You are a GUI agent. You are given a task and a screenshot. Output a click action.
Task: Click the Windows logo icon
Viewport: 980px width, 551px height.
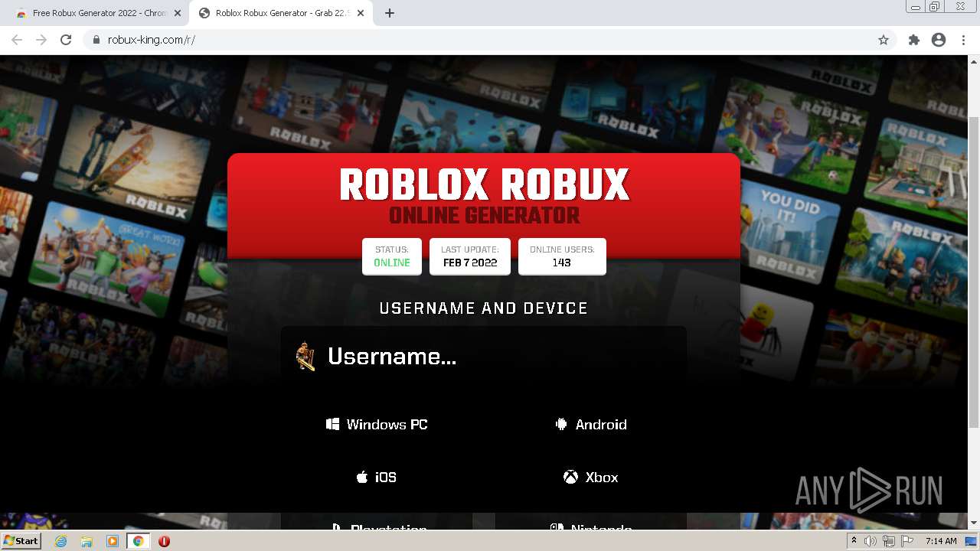(x=332, y=424)
